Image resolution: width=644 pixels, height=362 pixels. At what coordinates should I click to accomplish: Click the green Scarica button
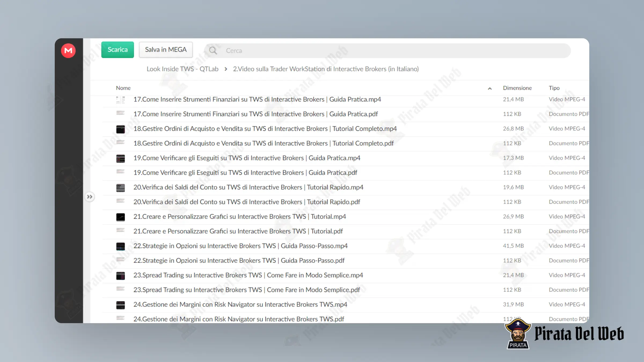(118, 50)
